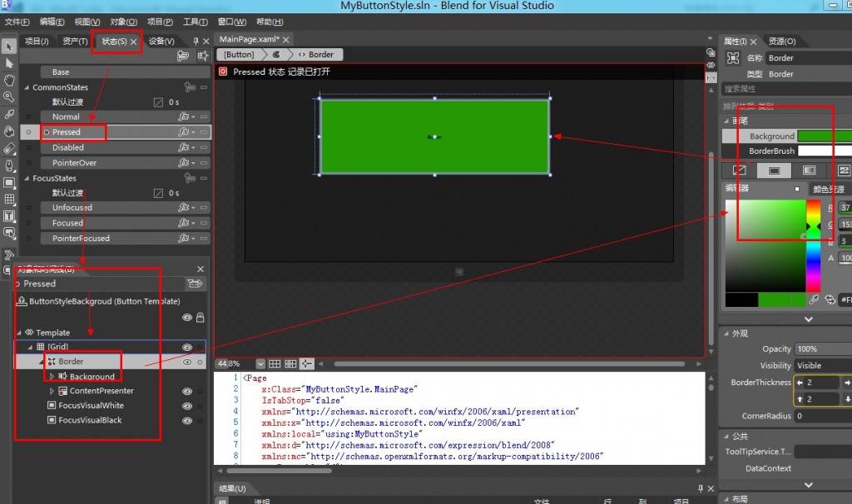The image size is (852, 504).
Task: Pick the Eyedropper tool in toolbox
Action: pyautogui.click(x=8, y=115)
